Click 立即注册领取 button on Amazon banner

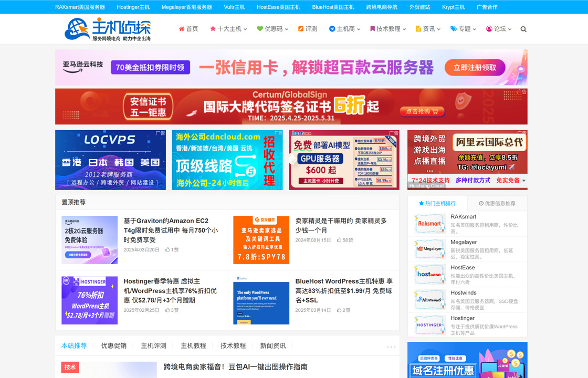(x=475, y=68)
